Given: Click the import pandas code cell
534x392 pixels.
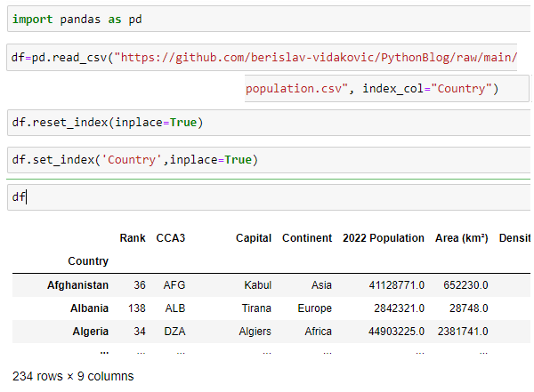Looking at the screenshot, I should [267, 19].
